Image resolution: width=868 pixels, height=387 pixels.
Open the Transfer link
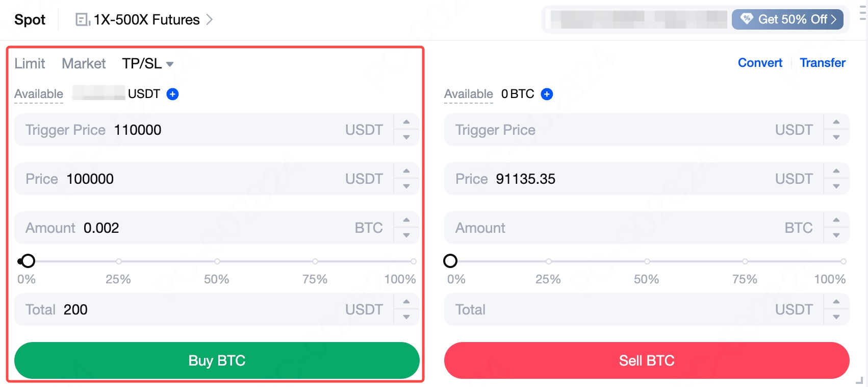[x=822, y=63]
